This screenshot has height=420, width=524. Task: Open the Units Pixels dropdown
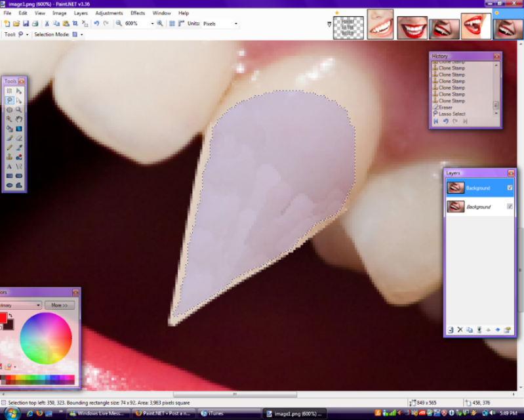(x=236, y=24)
